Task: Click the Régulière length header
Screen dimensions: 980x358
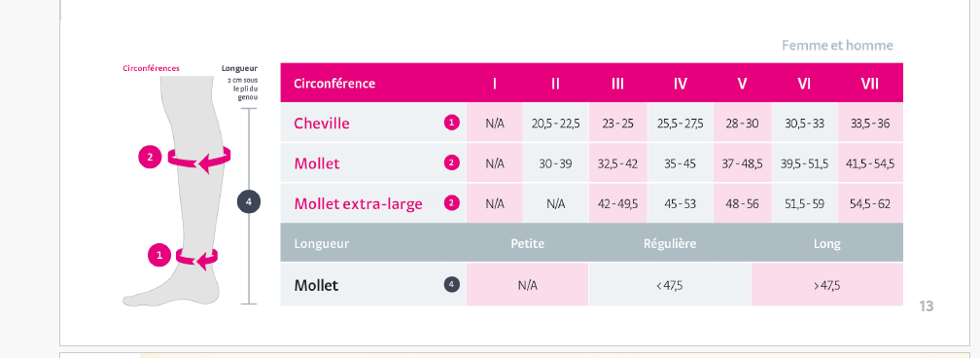Action: click(670, 243)
